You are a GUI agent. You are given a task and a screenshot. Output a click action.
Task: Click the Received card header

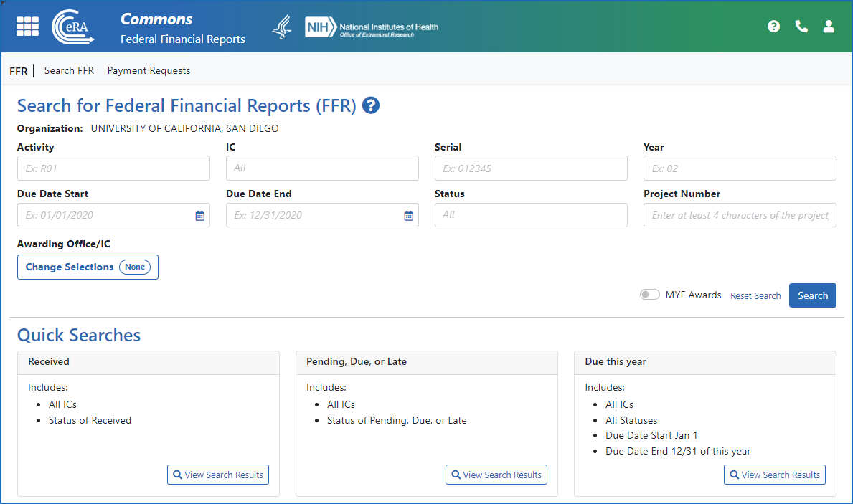click(x=149, y=362)
